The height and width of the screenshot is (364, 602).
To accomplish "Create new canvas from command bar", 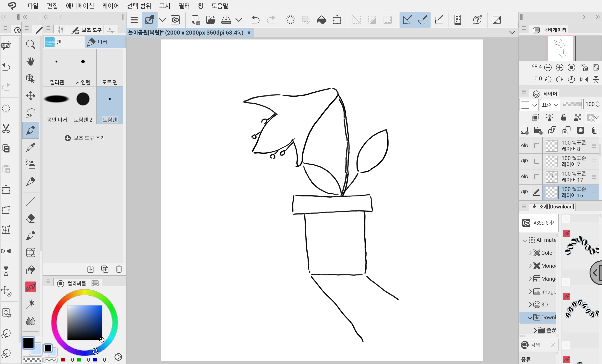I will (195, 20).
